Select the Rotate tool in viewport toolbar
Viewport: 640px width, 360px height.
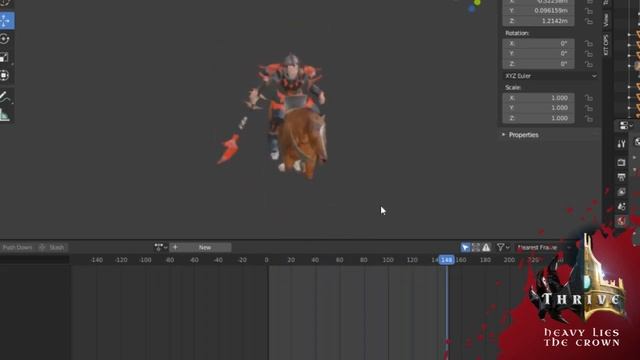pyautogui.click(x=5, y=39)
